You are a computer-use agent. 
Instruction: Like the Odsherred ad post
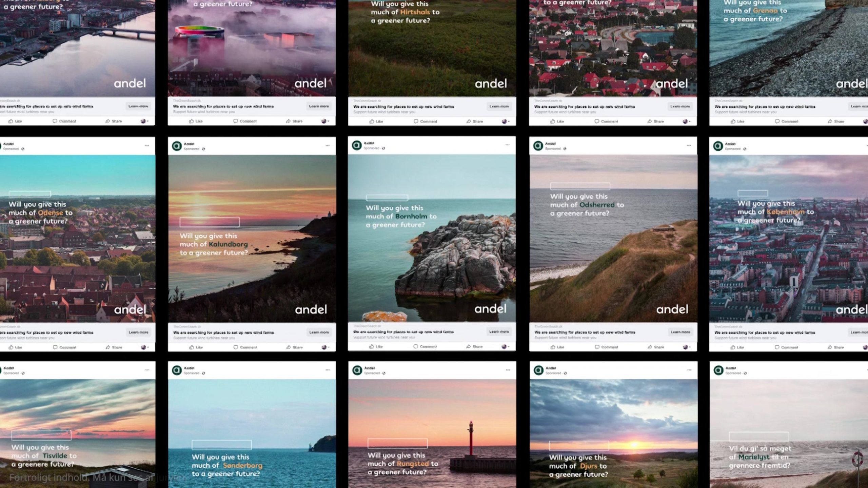(x=557, y=347)
